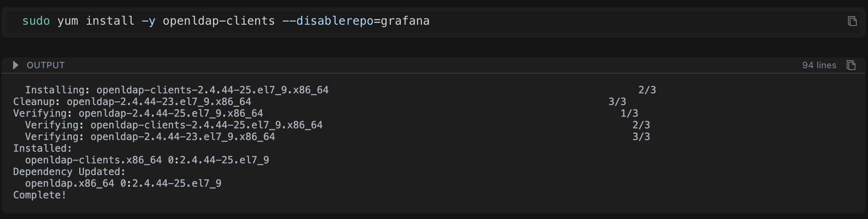Click the Installing openldap-clients output line

(177, 90)
